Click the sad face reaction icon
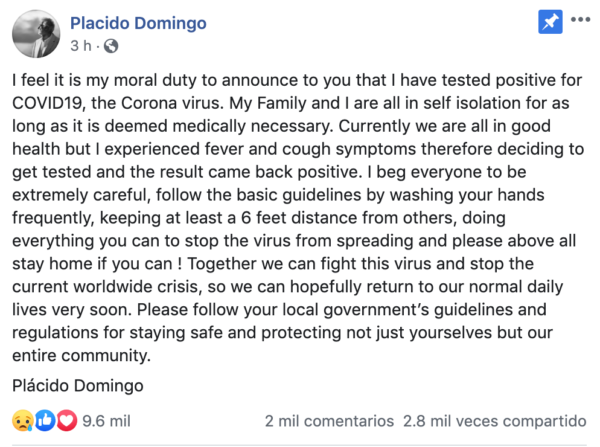Image resolution: width=600 pixels, height=447 pixels. coord(23,421)
